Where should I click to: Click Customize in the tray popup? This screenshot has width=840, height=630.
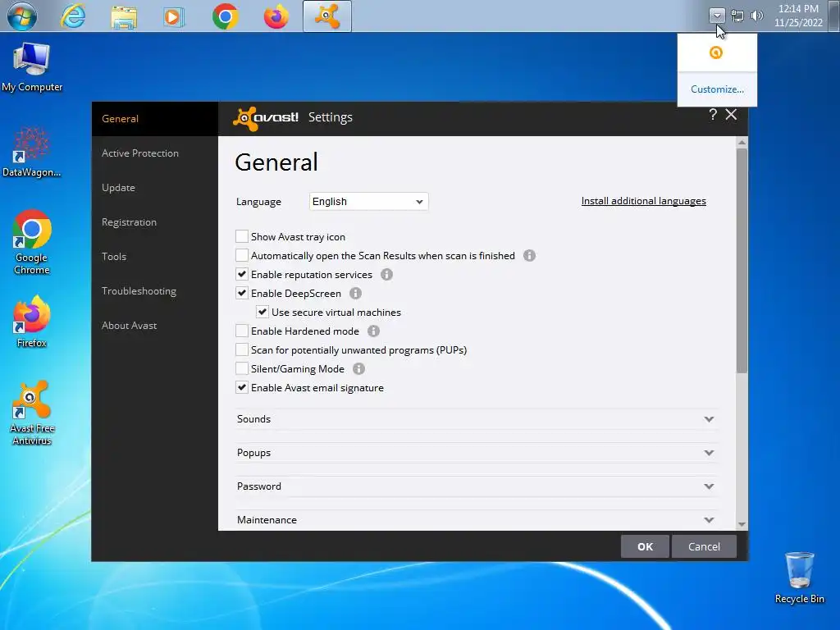coord(717,89)
